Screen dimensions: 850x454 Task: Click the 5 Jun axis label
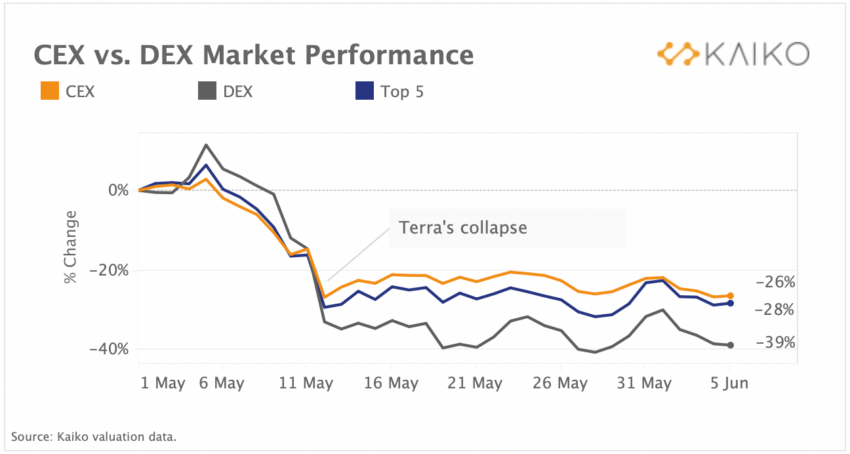tap(730, 383)
